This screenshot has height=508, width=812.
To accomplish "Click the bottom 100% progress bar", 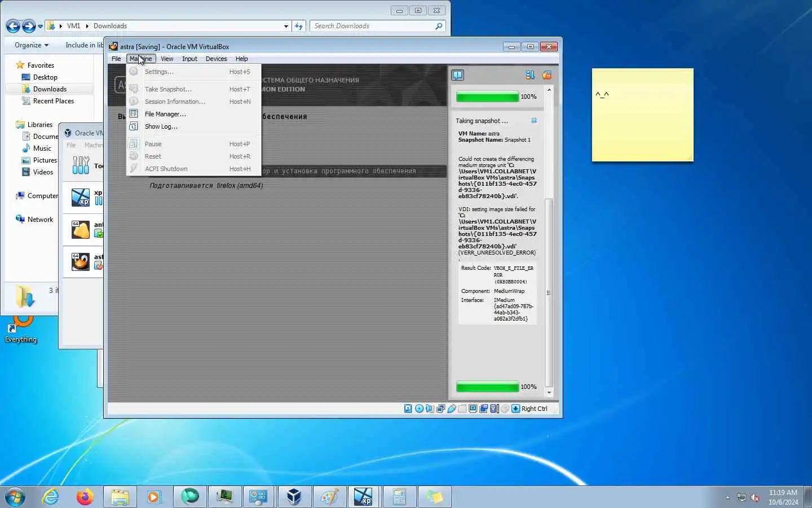I will point(487,387).
